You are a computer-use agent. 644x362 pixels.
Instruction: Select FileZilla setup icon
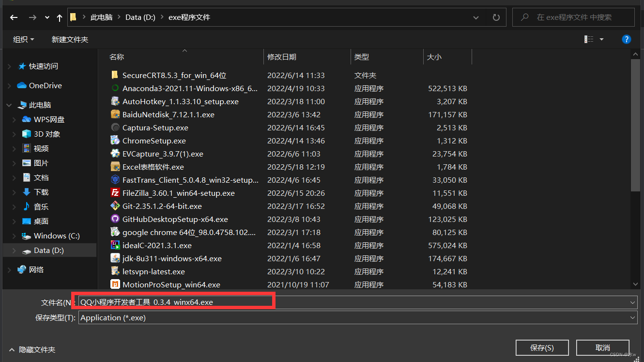click(x=115, y=193)
